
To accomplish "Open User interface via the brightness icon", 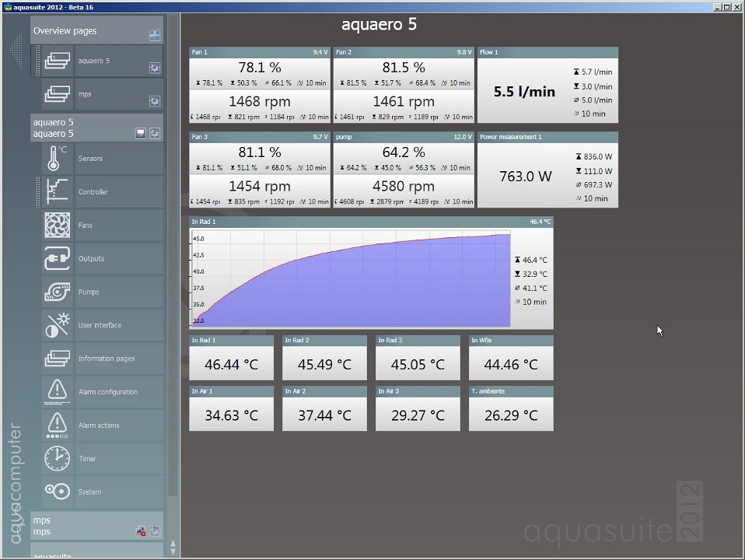I will pos(57,325).
